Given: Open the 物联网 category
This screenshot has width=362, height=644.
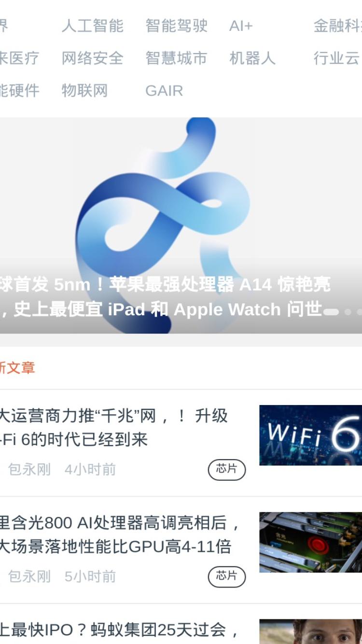Looking at the screenshot, I should coord(84,91).
